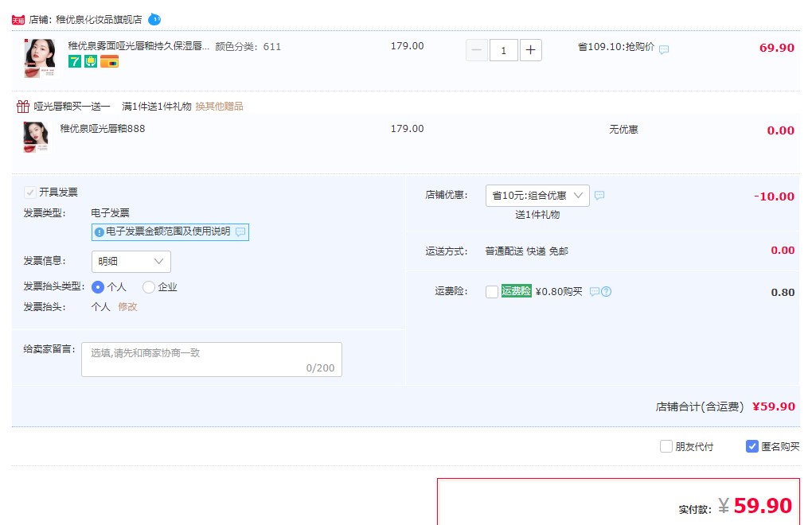Image resolution: width=812 pixels, height=525 pixels.
Task: Click the comment icon after 电子发票金额范围及使用说明
Action: 240,231
